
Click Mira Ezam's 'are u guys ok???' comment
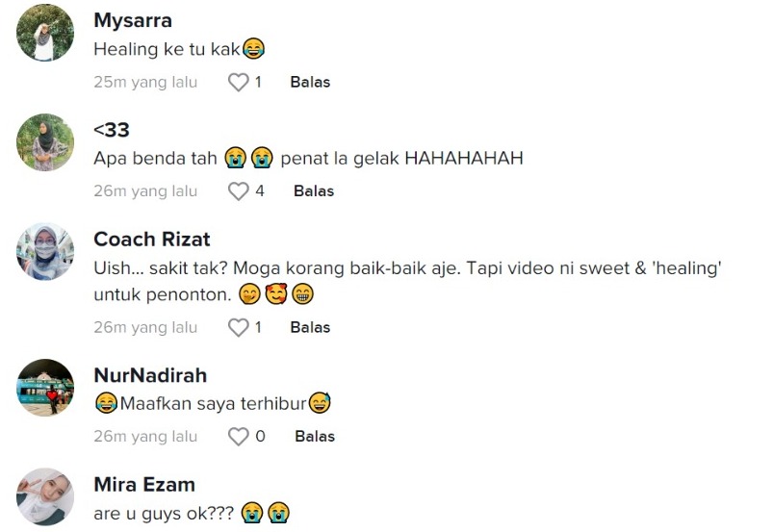pyautogui.click(x=192, y=514)
